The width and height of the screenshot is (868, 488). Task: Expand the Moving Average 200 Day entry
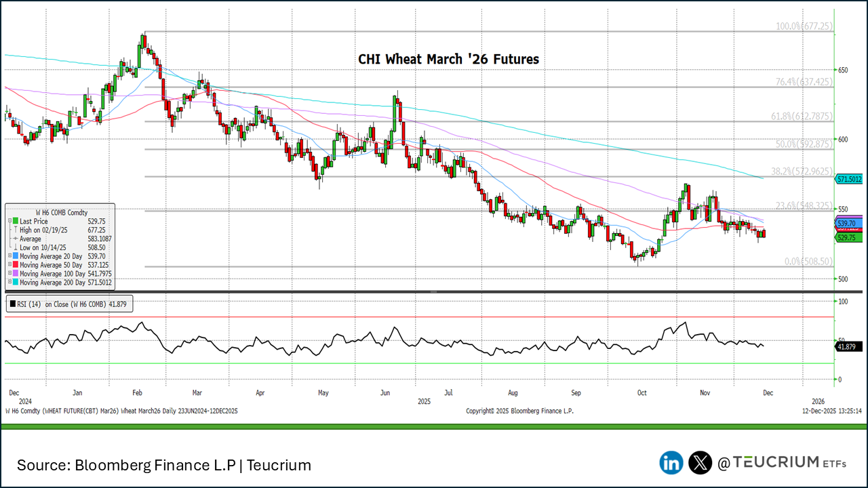click(x=9, y=283)
